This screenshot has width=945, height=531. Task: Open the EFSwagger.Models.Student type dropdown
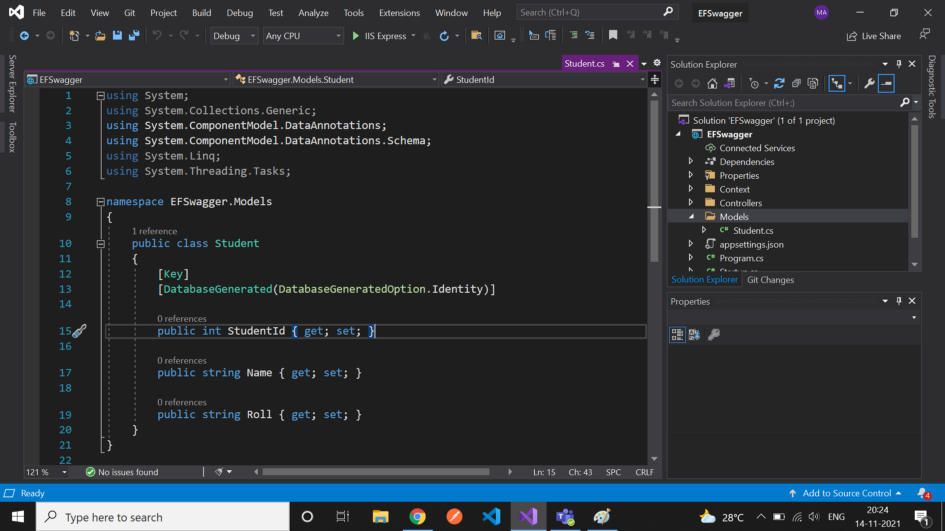pos(336,80)
